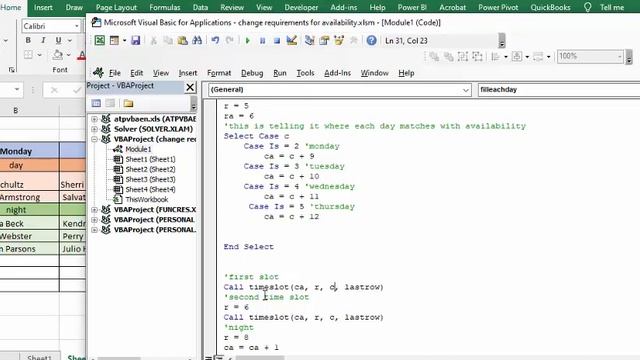The width and height of the screenshot is (640, 360).
Task: Open Project Explorer via toolbar icon
Action: click(x=309, y=40)
